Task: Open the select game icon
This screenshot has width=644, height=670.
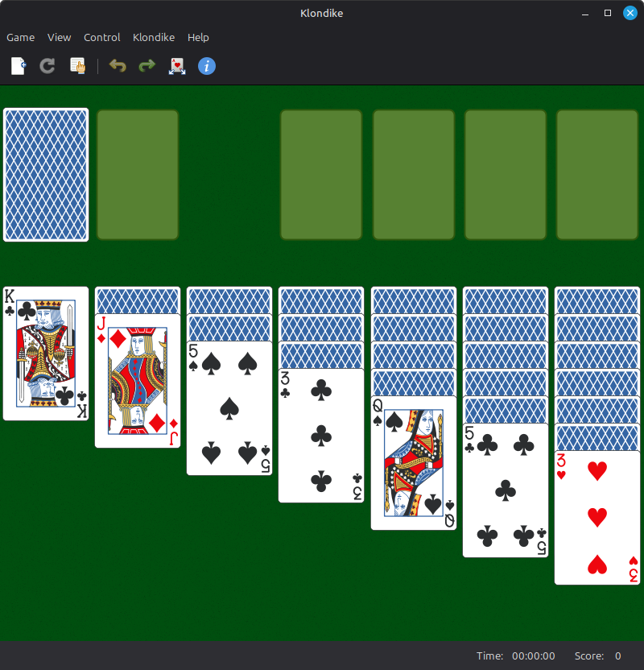Action: (x=77, y=66)
